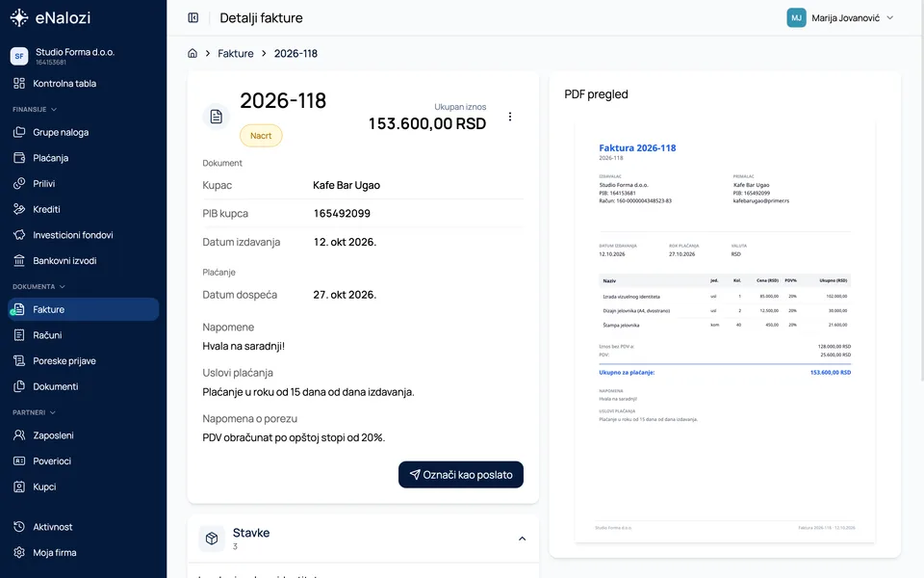
Task: Collapse the Stavke section chevron
Action: 522,539
